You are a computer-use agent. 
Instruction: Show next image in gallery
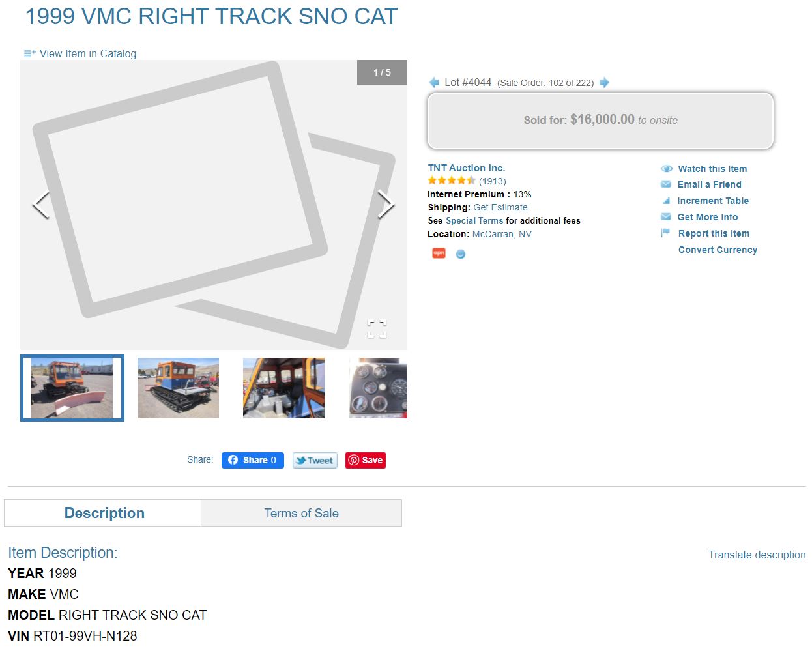point(386,205)
